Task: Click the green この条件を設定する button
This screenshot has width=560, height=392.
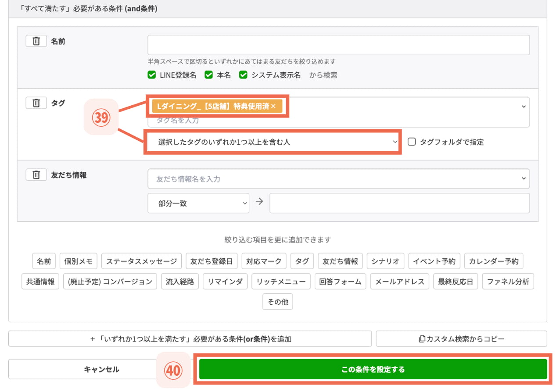Action: 373,369
